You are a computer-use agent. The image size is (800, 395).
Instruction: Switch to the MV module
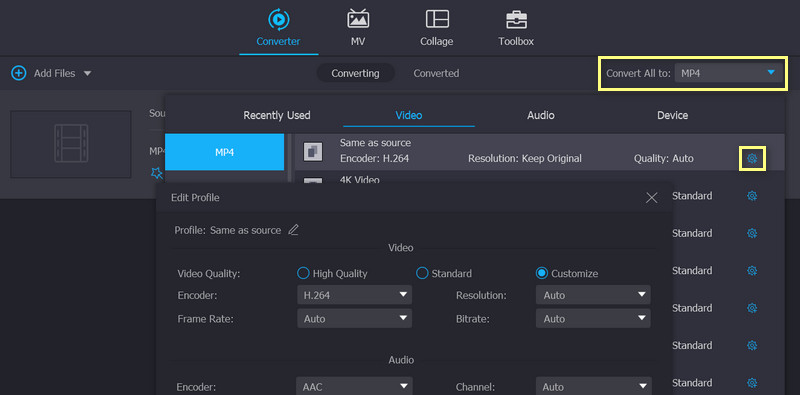click(x=358, y=28)
